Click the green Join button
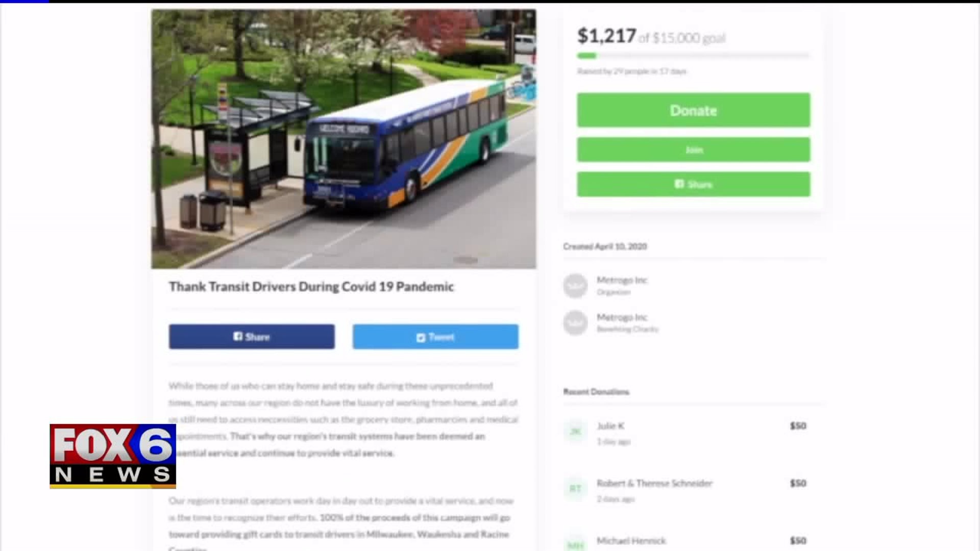This screenshot has height=551, width=980. [693, 149]
